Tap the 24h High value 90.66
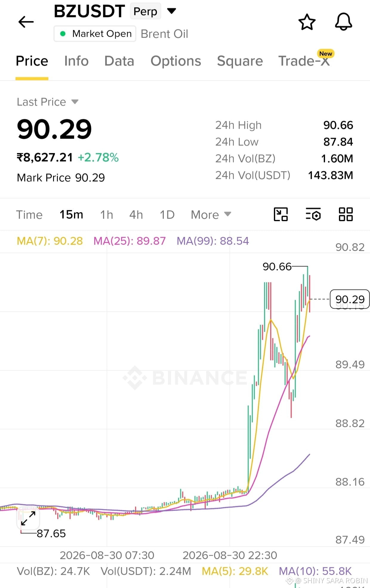Image resolution: width=370 pixels, height=588 pixels. coord(338,125)
